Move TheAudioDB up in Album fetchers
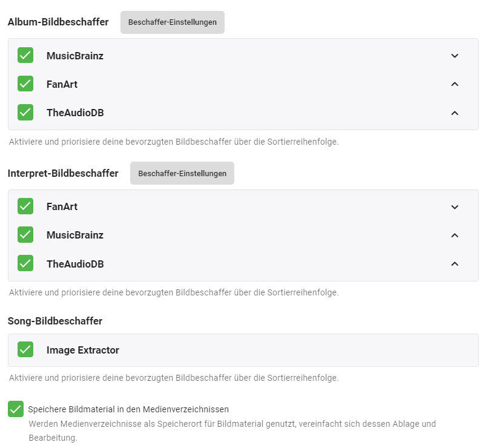This screenshot has width=491, height=448. coord(455,113)
